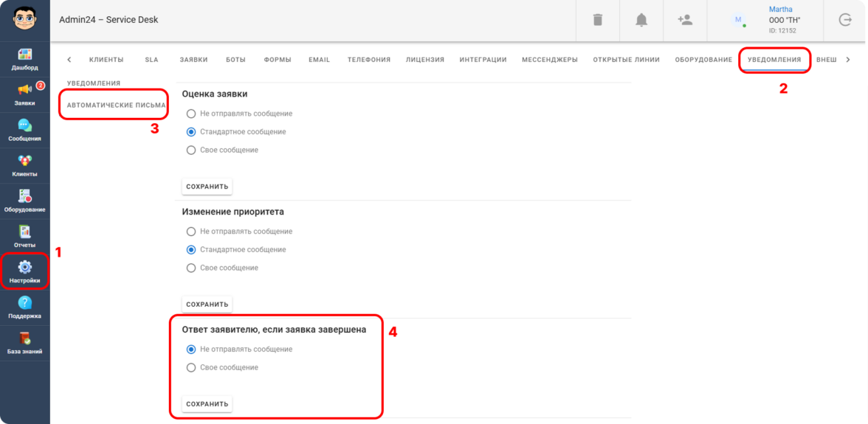The height and width of the screenshot is (424, 868).
Task: Open notifications bell in the header
Action: (641, 21)
